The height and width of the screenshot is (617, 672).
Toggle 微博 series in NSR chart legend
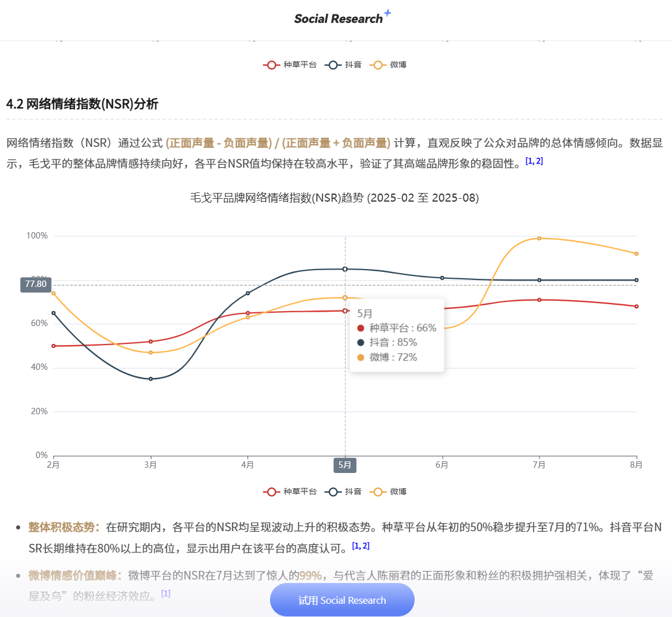tap(388, 492)
